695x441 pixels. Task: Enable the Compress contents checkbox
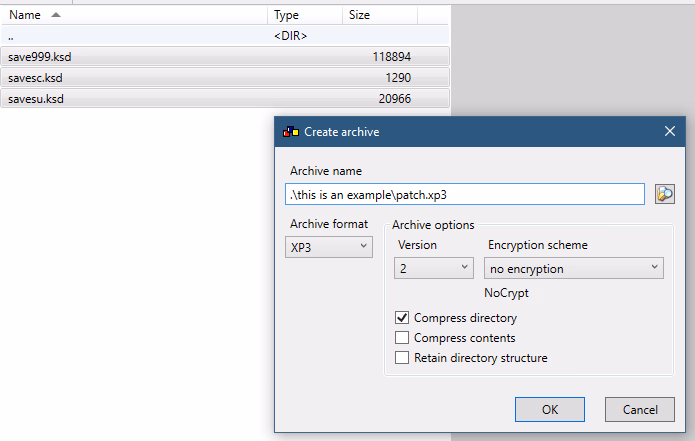click(403, 338)
